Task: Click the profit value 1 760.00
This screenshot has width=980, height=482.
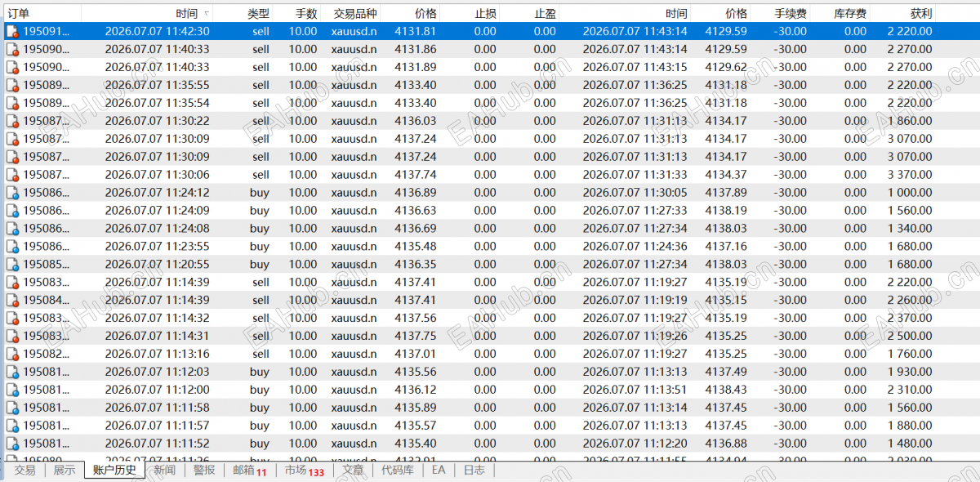Action: (x=910, y=355)
